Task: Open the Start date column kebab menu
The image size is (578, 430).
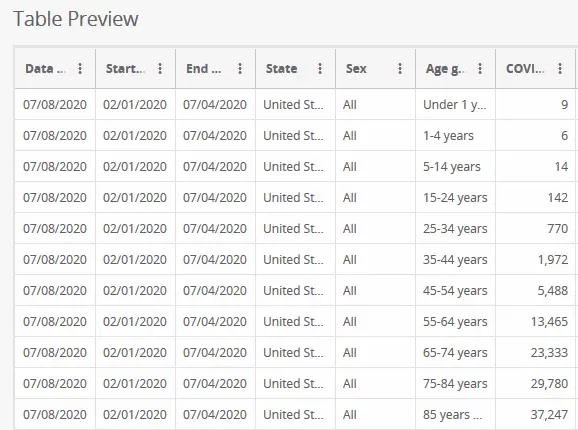Action: [160, 69]
